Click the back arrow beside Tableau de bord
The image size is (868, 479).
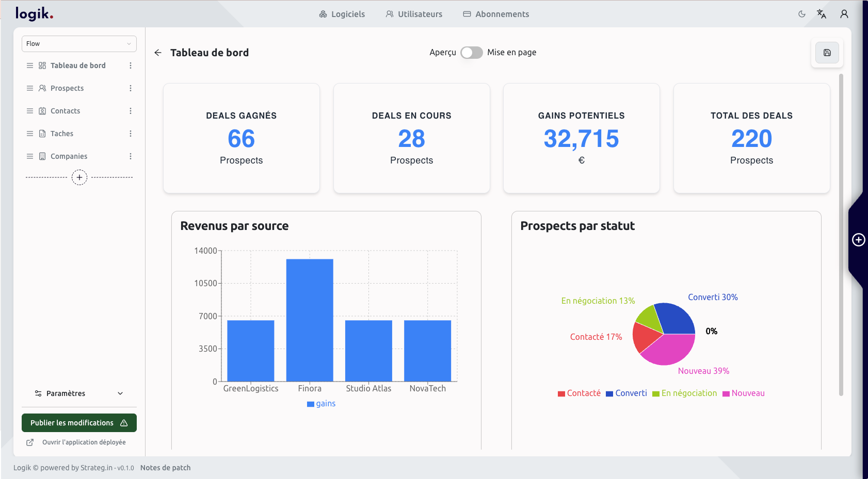pos(158,53)
